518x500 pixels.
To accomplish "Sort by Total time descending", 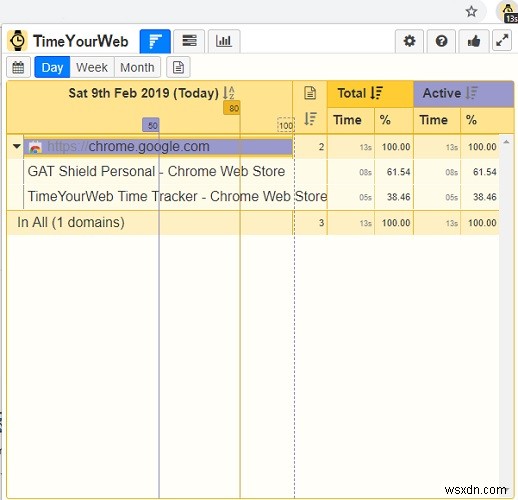I will click(x=377, y=93).
